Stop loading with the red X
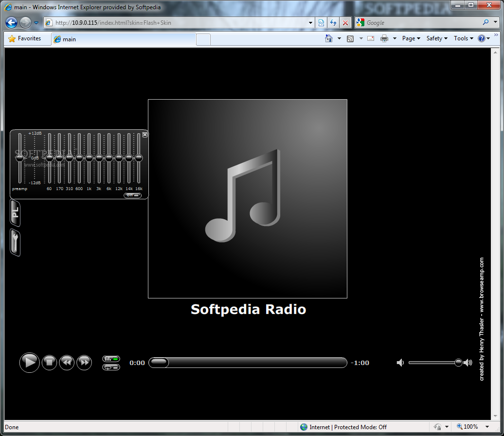This screenshot has height=436, width=504. [345, 23]
